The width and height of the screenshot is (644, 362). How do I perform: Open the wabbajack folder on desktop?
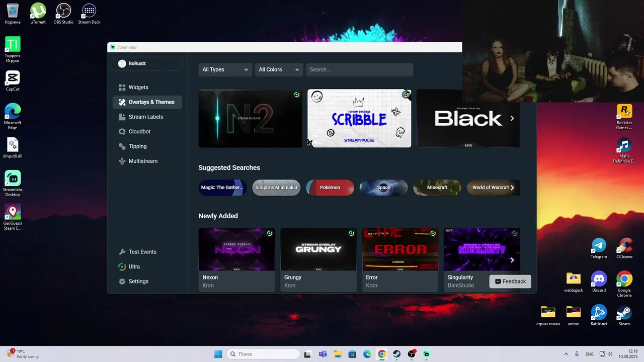[573, 282]
